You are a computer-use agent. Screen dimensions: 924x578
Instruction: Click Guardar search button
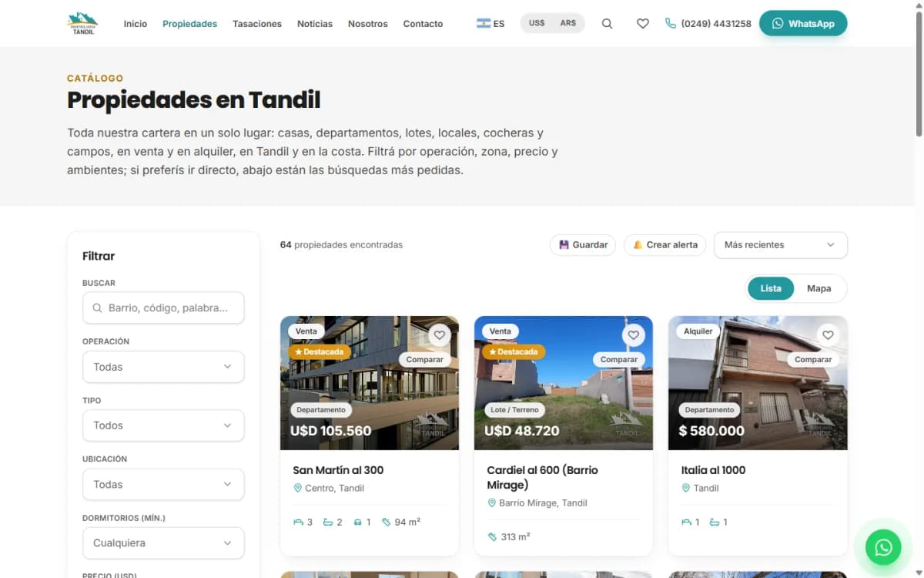[583, 245]
